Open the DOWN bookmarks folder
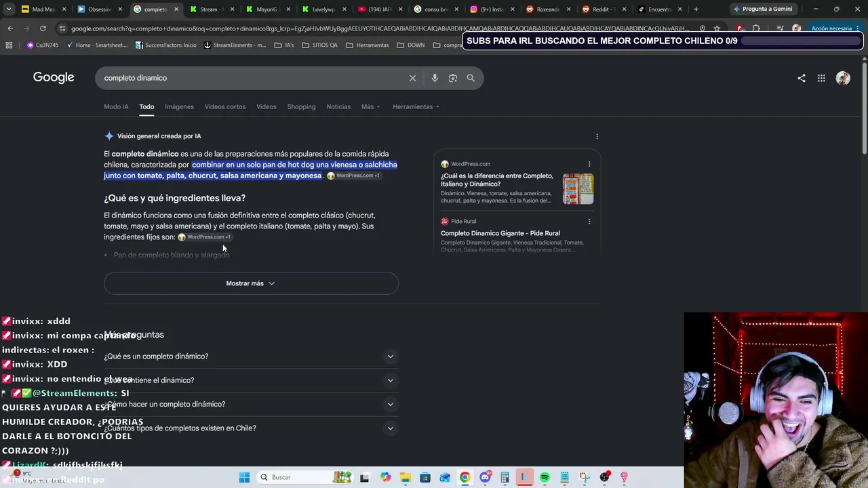This screenshot has width=868, height=488. 411,45
